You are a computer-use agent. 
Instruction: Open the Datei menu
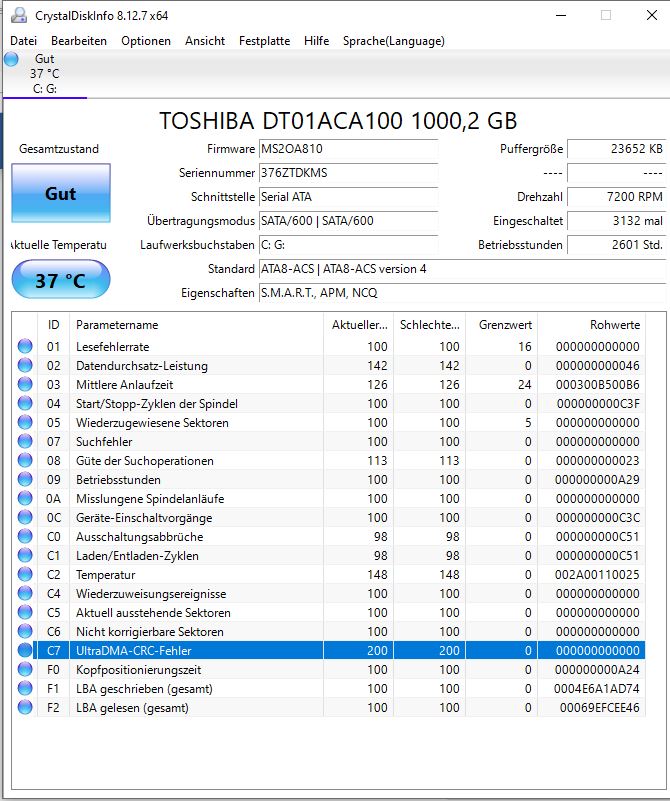point(23,41)
